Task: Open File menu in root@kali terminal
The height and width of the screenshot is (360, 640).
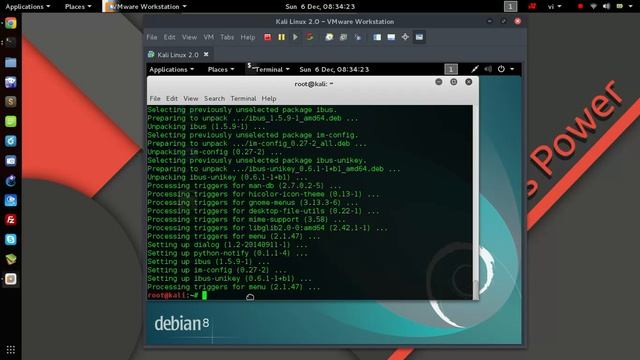Action: click(155, 98)
